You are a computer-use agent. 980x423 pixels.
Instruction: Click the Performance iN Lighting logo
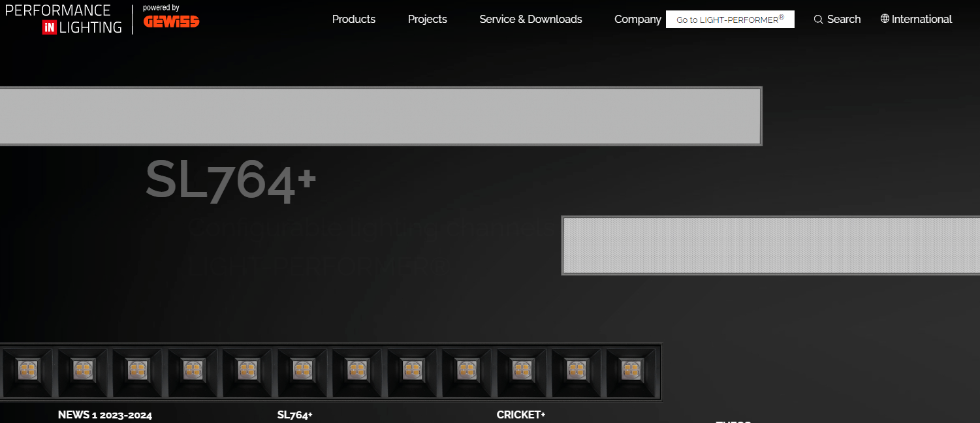(64, 19)
